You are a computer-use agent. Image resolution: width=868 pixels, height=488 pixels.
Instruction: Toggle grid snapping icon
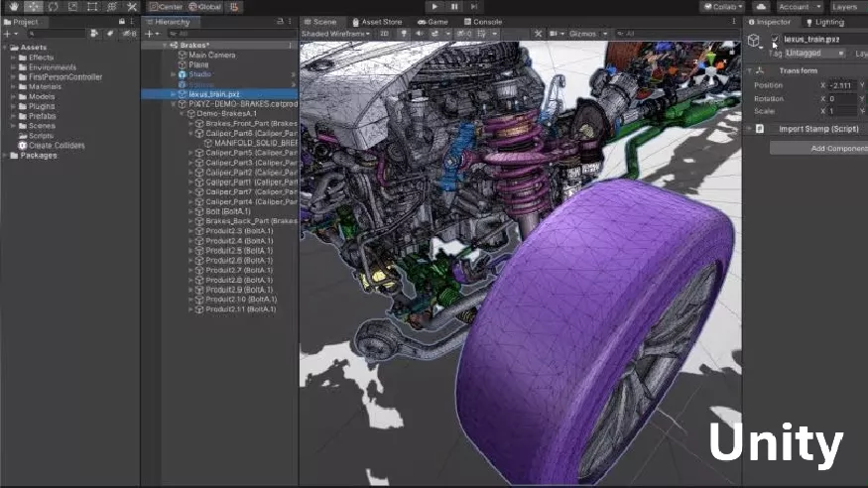tap(235, 7)
